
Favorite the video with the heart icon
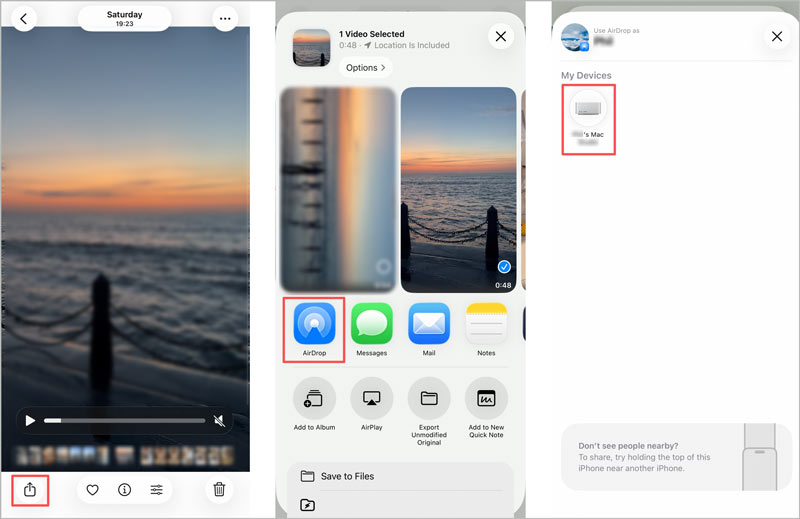pyautogui.click(x=92, y=490)
